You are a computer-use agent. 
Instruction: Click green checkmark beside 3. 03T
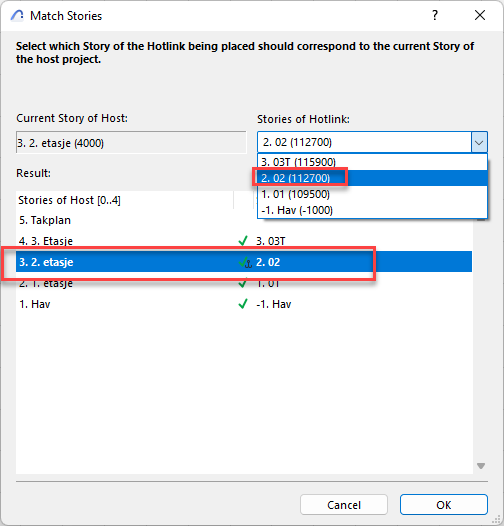pyautogui.click(x=243, y=241)
